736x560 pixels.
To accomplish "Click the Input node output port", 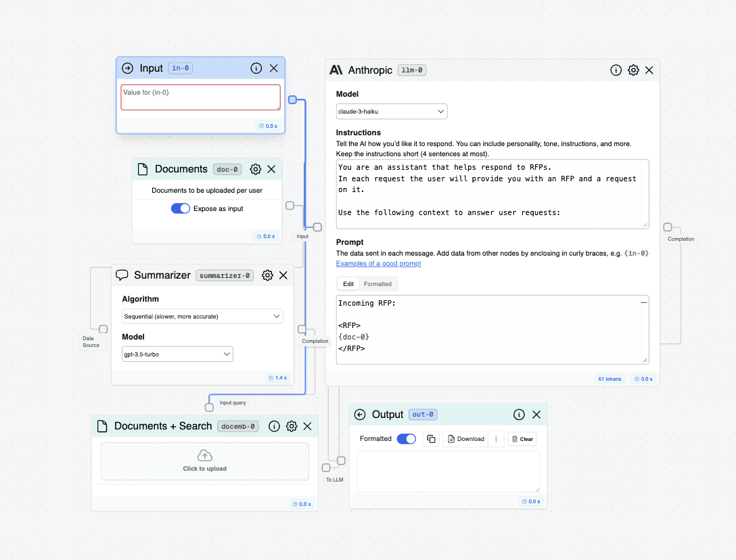I will coord(292,99).
